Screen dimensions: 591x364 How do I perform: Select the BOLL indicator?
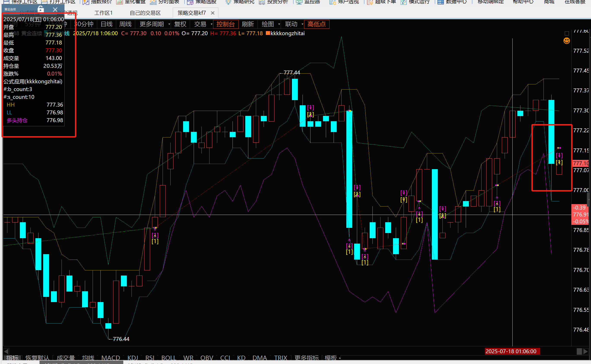tap(169, 358)
